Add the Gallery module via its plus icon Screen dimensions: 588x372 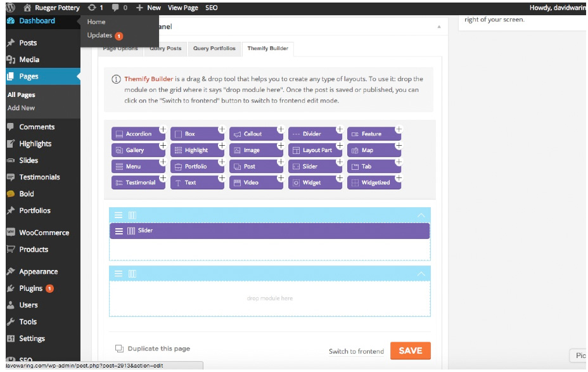click(162, 145)
